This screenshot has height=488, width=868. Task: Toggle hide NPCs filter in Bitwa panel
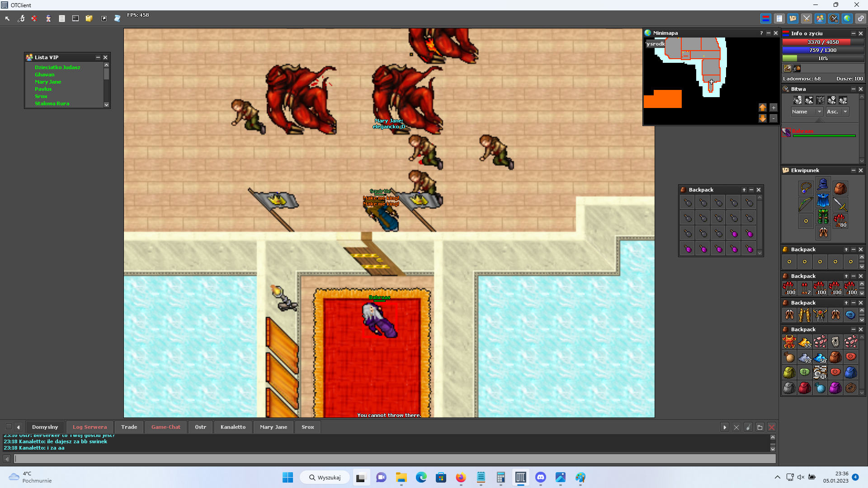809,100
